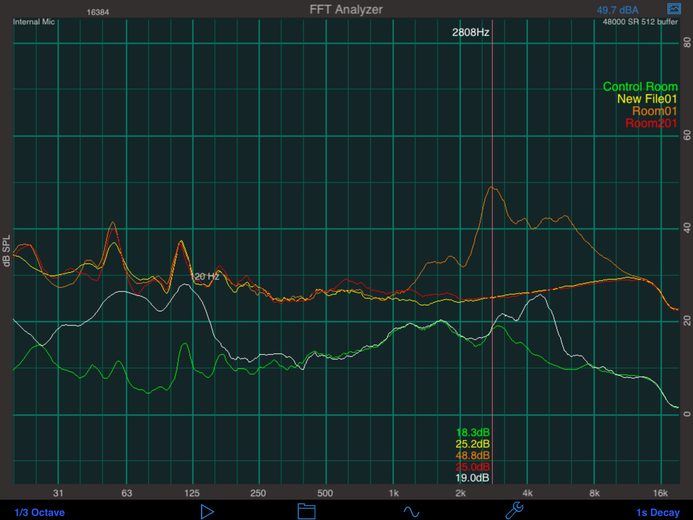The width and height of the screenshot is (693, 520).
Task: Tap the 1k frequency axis label
Action: tap(393, 493)
